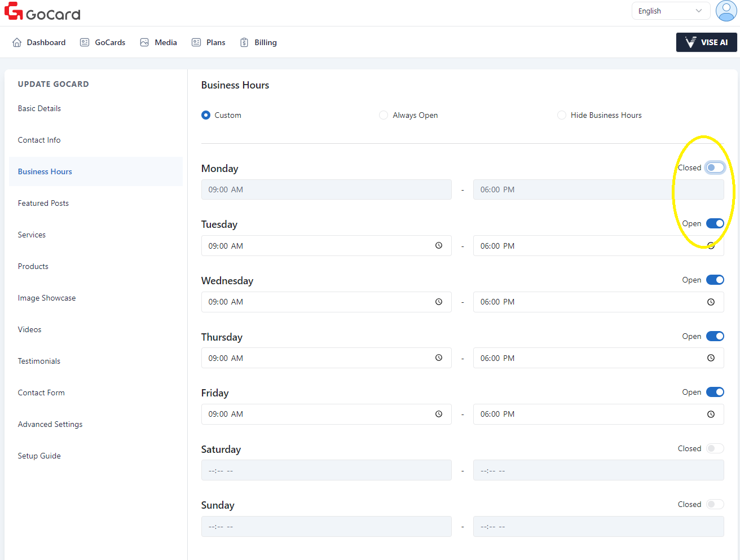Toggle Monday to open
Screen dimensions: 740x560
pos(715,167)
